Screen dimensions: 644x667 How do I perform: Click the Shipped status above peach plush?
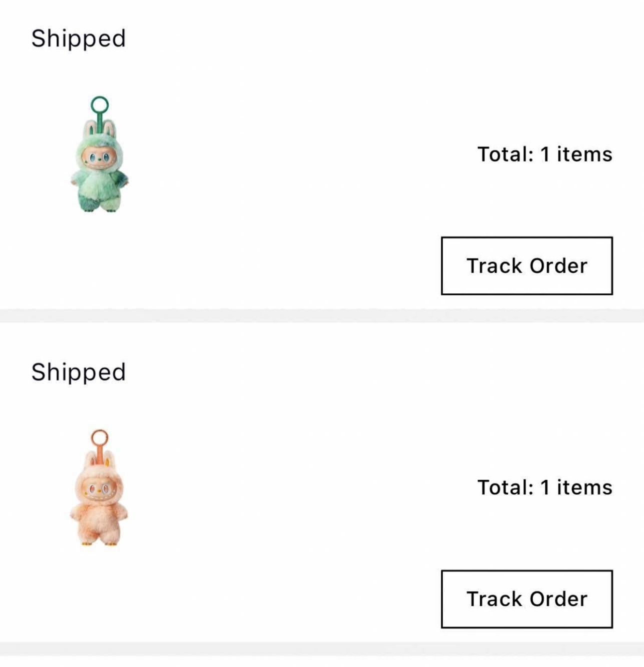(x=78, y=372)
